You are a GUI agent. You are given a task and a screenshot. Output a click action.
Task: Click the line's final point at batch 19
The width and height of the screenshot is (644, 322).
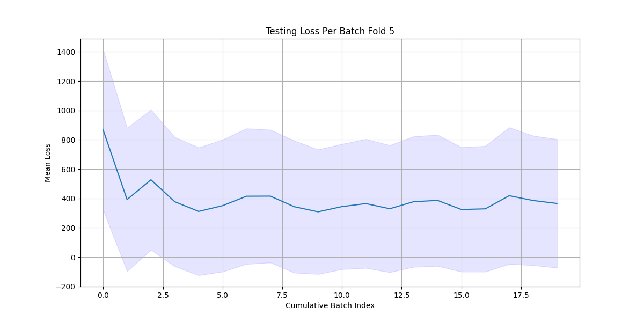pos(557,203)
